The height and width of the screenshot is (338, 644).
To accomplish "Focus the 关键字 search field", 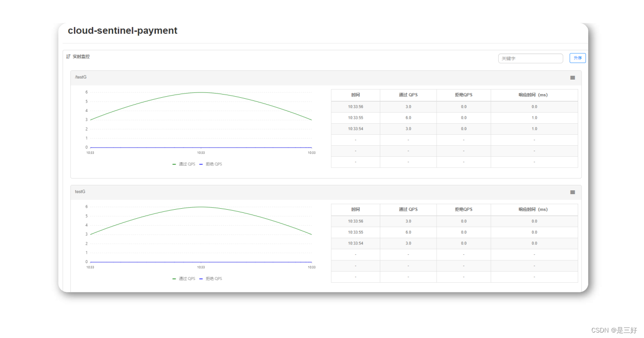I will [x=531, y=58].
